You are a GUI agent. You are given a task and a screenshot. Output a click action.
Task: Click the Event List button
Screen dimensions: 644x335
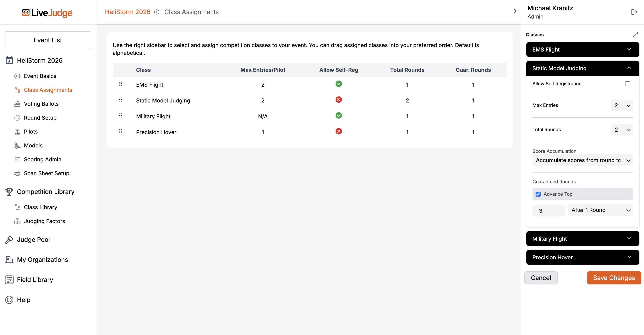click(x=48, y=40)
